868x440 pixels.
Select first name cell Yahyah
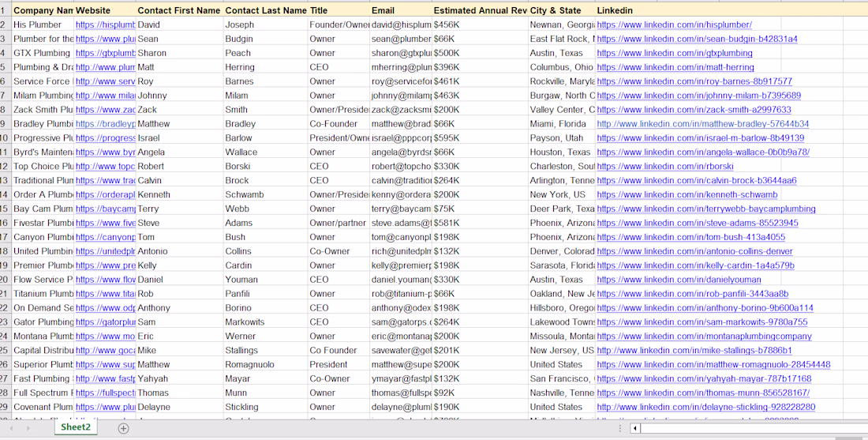(180, 378)
